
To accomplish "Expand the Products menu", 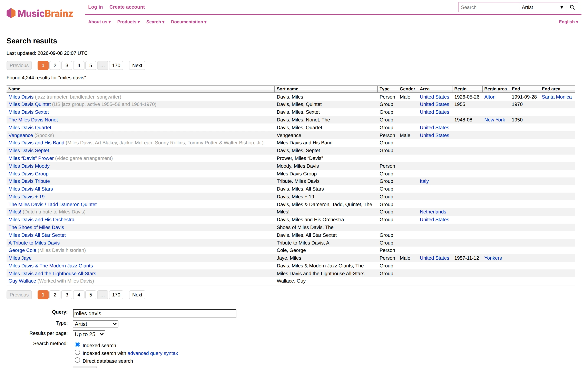I will pos(129,22).
